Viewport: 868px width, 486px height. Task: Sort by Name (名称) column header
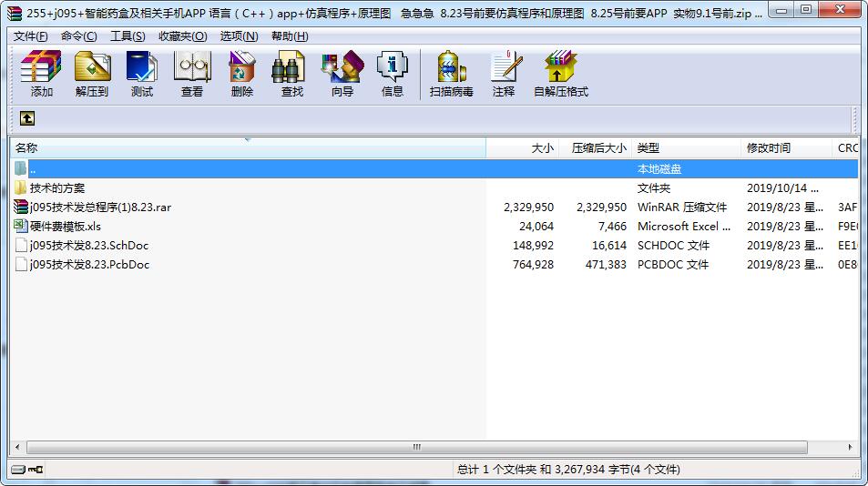[248, 147]
